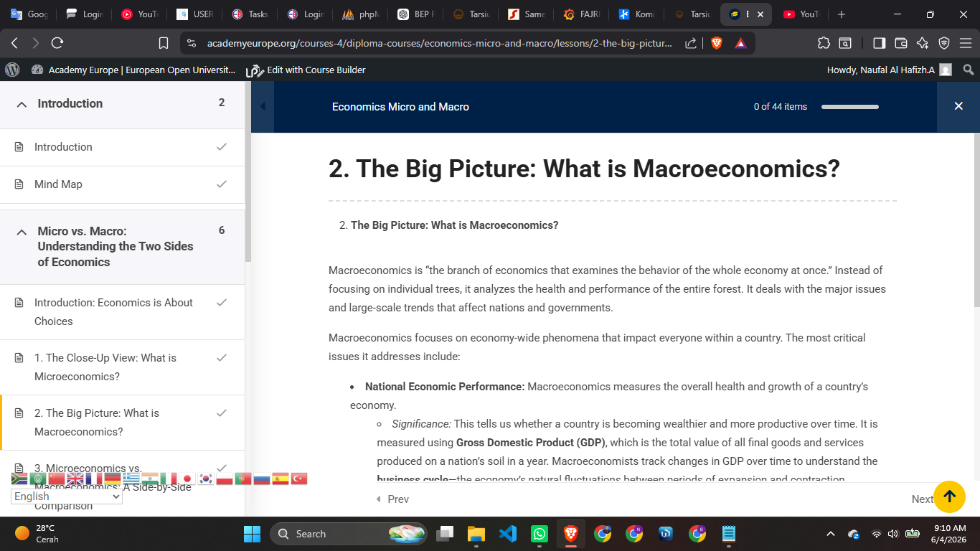
Task: Click the course progress bar
Action: point(849,107)
